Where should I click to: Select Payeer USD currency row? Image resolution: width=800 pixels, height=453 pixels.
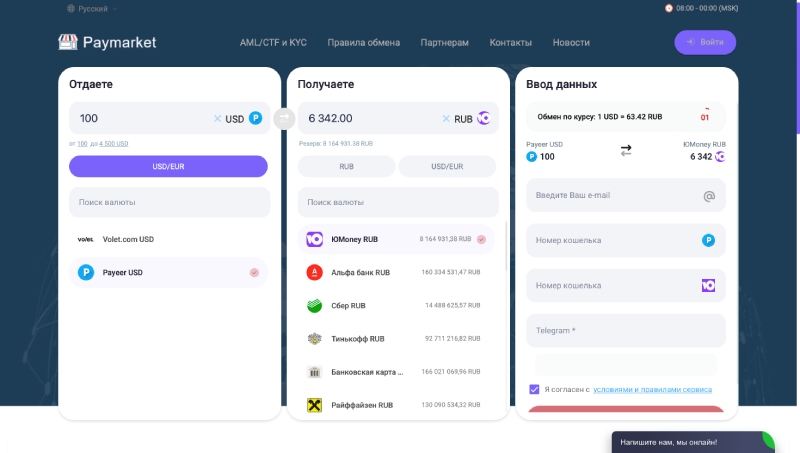[168, 272]
